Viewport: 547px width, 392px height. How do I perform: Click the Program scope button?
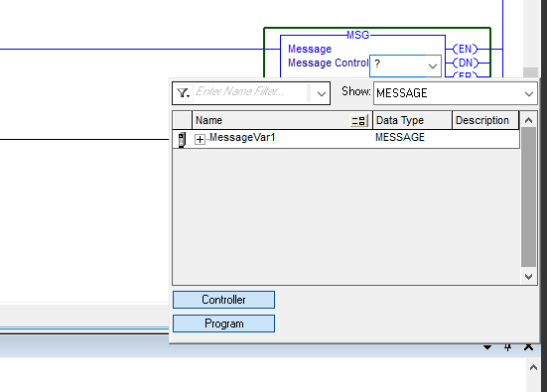click(223, 324)
